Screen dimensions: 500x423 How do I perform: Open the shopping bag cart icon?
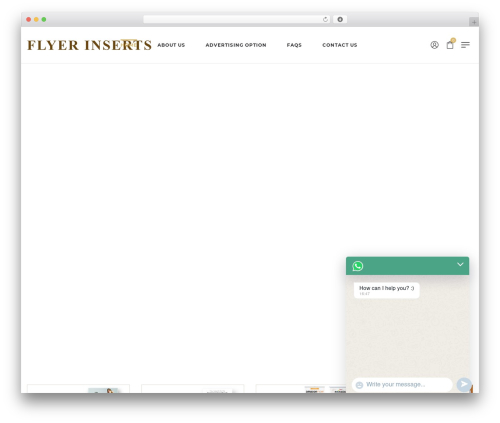pyautogui.click(x=450, y=44)
